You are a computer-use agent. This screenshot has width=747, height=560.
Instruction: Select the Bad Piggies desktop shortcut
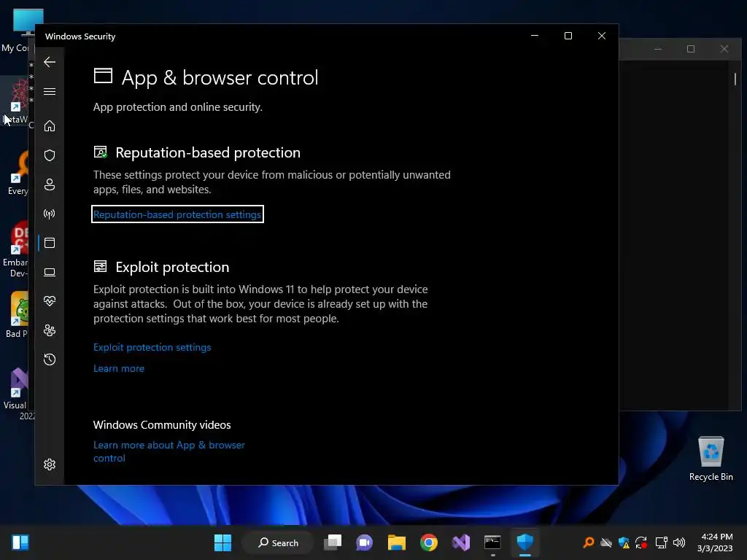(x=18, y=315)
